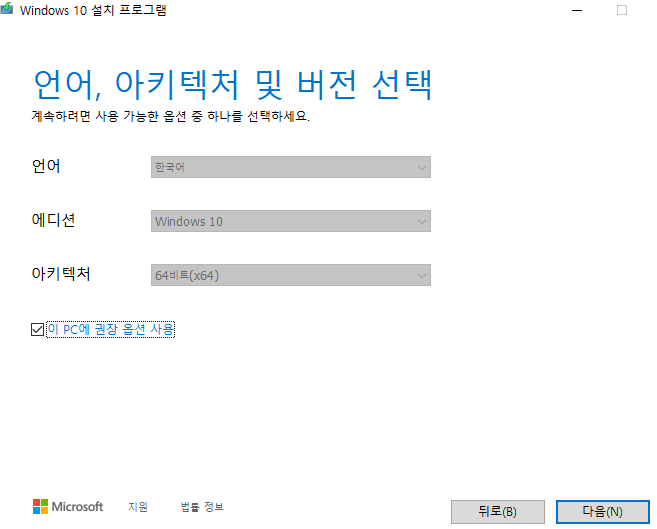
Task: Click the 아키텍처 label
Action: tap(61, 274)
